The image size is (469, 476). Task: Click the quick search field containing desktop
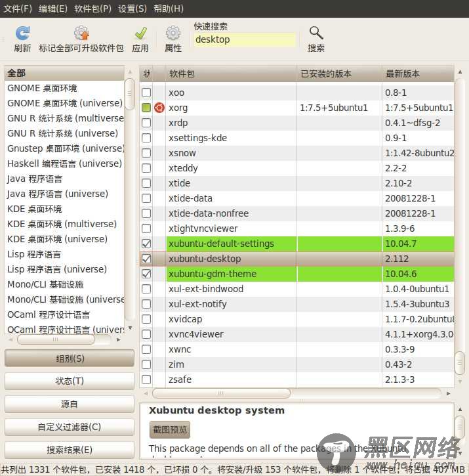(x=245, y=39)
